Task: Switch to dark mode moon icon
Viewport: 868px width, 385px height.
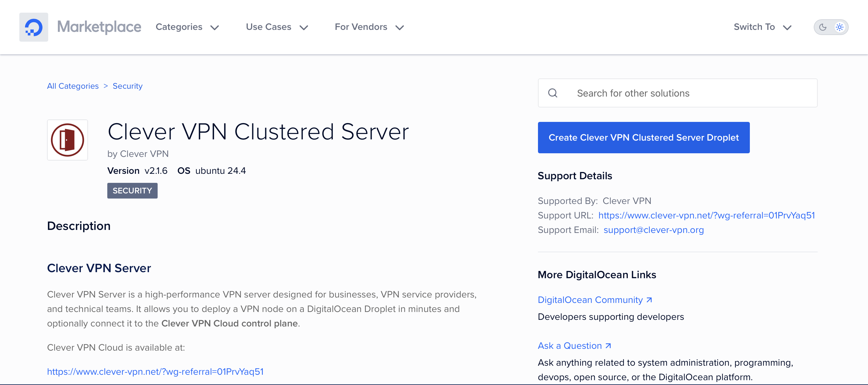Action: (x=822, y=27)
